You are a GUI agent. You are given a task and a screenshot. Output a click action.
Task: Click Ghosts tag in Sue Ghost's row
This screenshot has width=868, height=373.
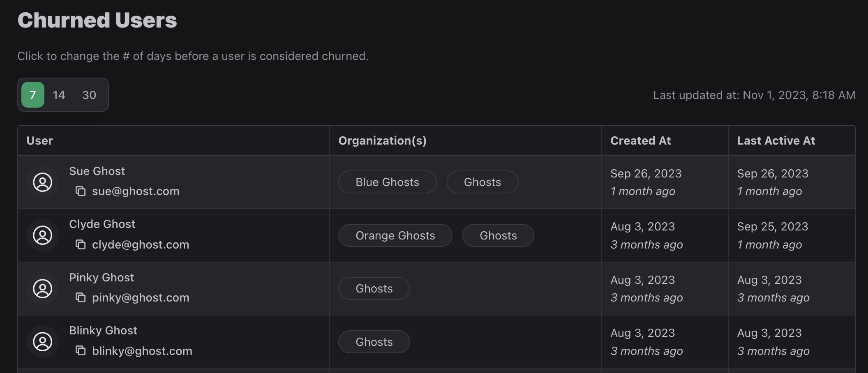(482, 182)
